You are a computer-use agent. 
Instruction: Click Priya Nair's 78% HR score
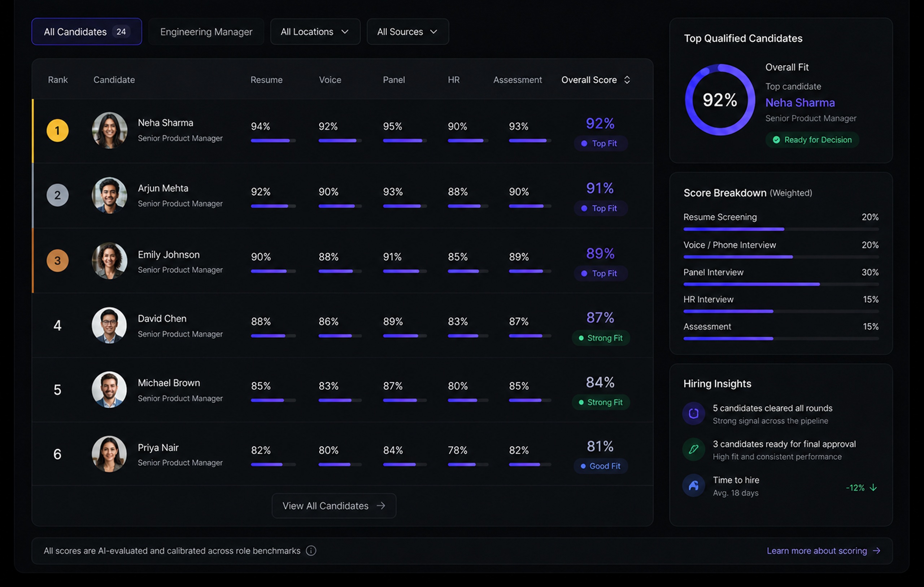coord(457,450)
